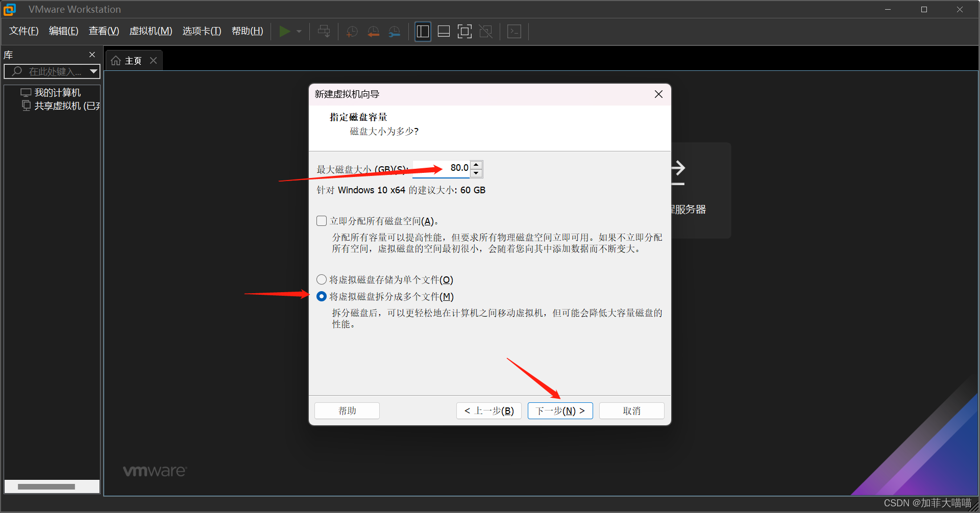980x513 pixels.
Task: Click the Unity mode toolbar icon
Action: click(486, 32)
